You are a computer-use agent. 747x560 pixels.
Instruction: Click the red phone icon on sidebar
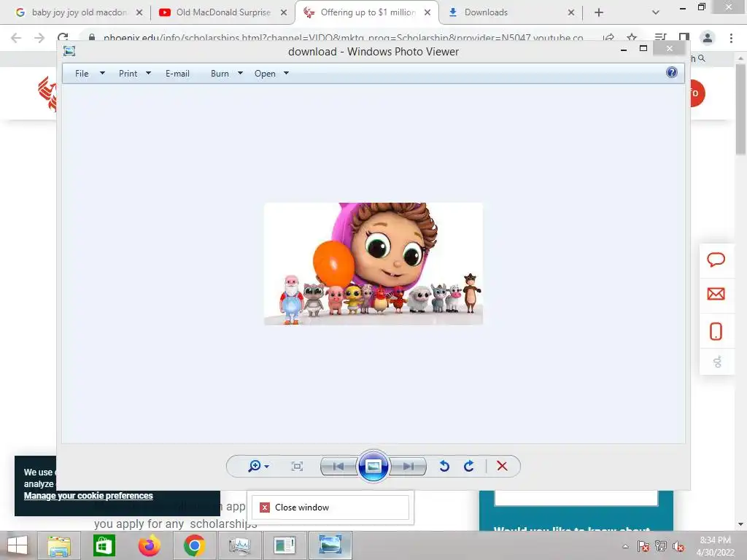(716, 332)
